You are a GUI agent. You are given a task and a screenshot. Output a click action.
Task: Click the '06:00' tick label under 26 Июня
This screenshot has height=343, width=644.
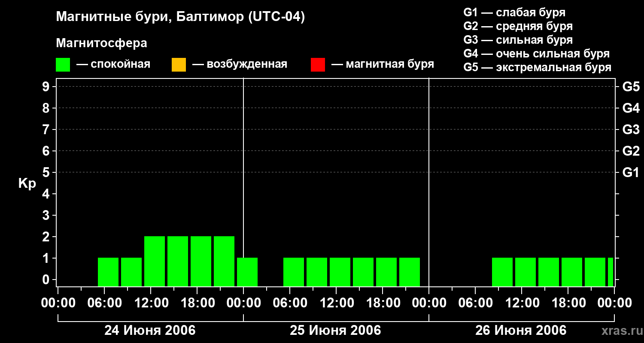tap(475, 303)
